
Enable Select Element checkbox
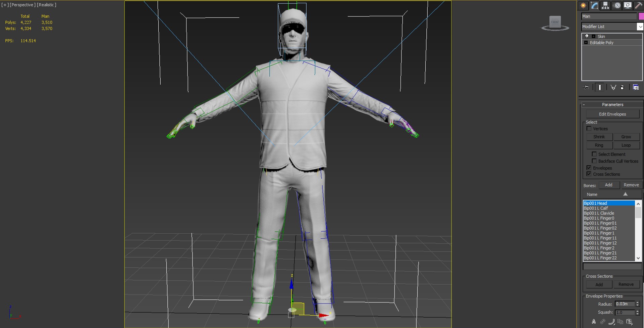tap(594, 154)
